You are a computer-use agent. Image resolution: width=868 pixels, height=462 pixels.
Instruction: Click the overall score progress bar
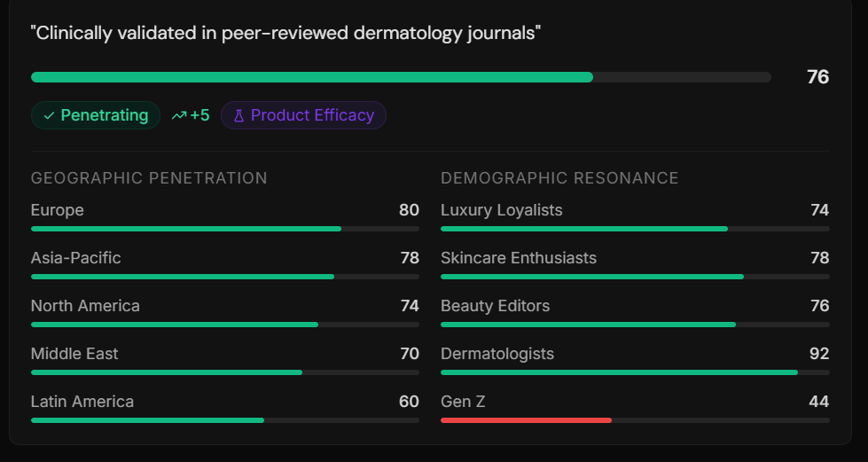click(400, 77)
